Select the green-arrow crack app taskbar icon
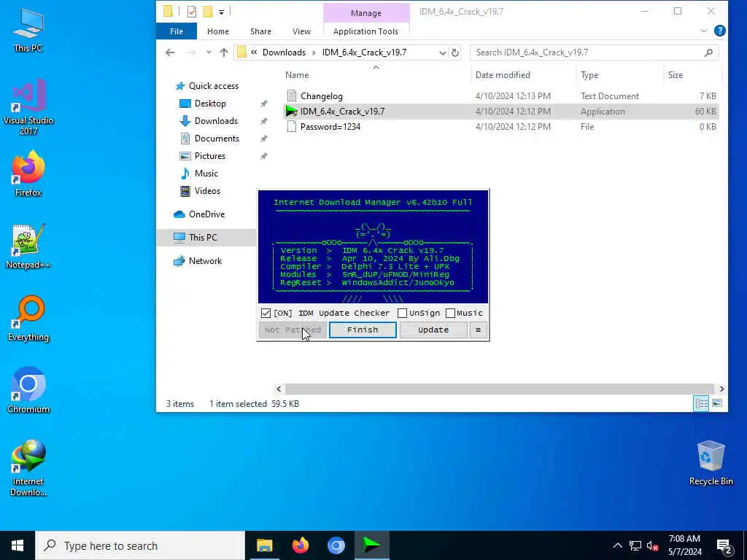 click(371, 545)
